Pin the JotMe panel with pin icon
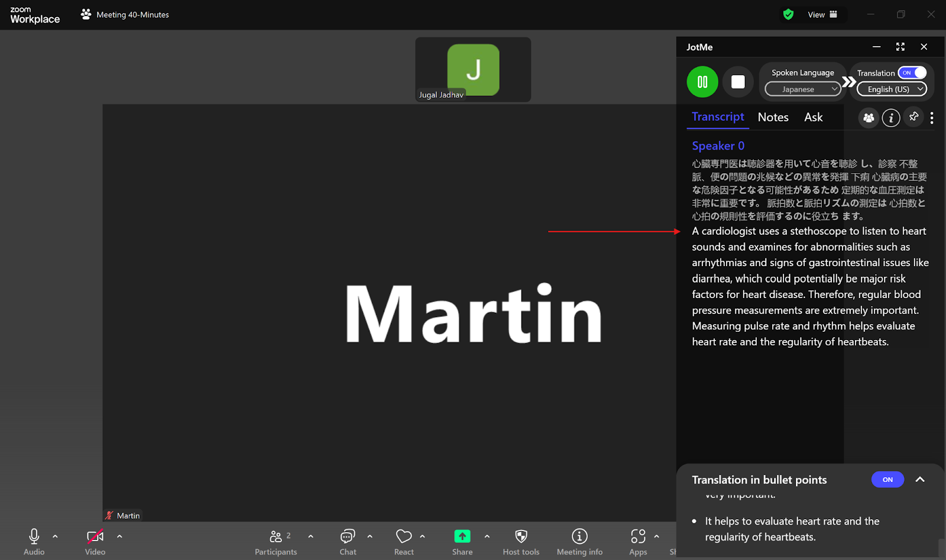Image resolution: width=946 pixels, height=560 pixels. pos(913,117)
